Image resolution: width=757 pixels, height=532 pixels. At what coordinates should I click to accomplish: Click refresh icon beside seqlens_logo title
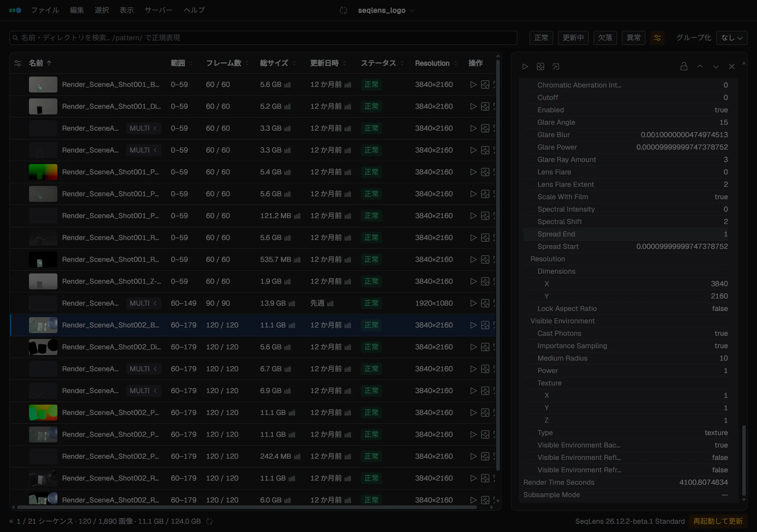pyautogui.click(x=343, y=11)
